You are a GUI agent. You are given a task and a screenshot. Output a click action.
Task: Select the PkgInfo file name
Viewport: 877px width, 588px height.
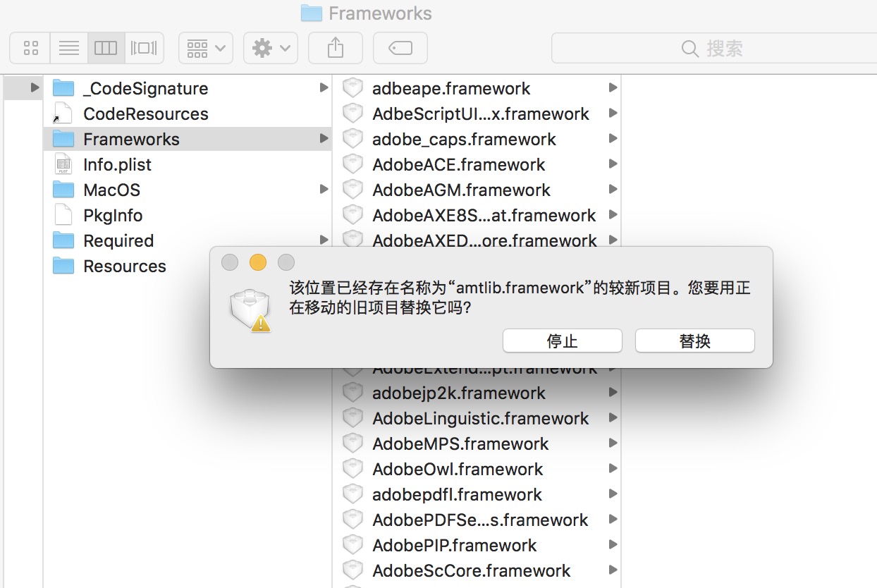(113, 215)
